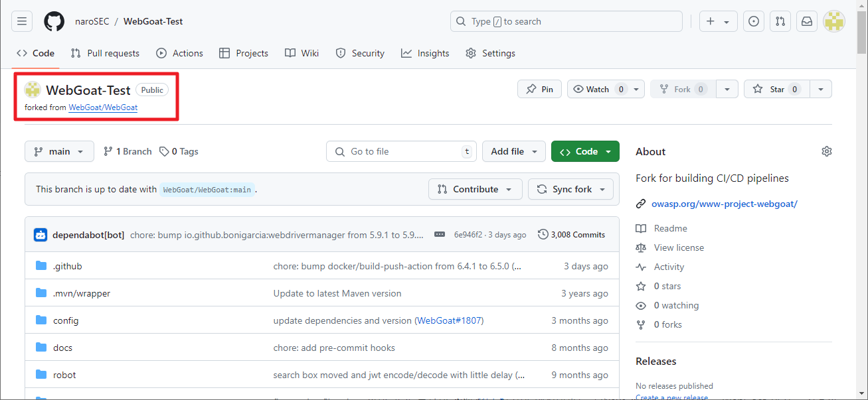Star the repository
The image size is (868, 400).
pyautogui.click(x=777, y=89)
